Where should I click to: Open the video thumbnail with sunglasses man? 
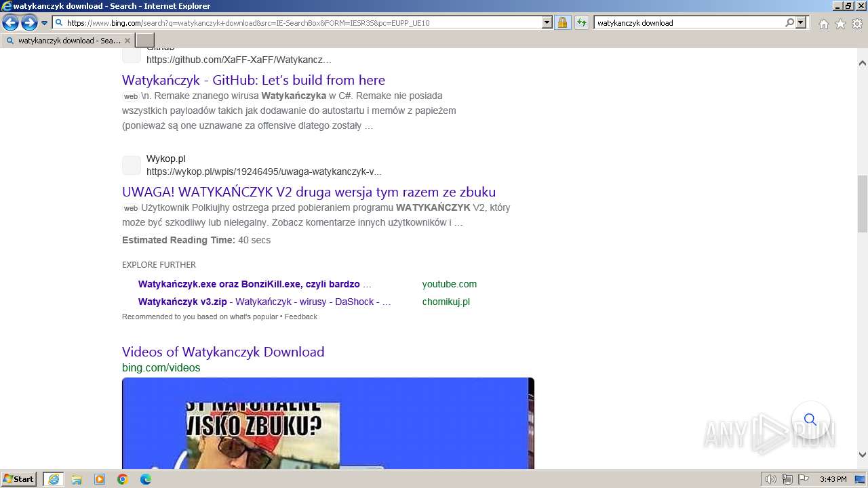click(x=328, y=423)
